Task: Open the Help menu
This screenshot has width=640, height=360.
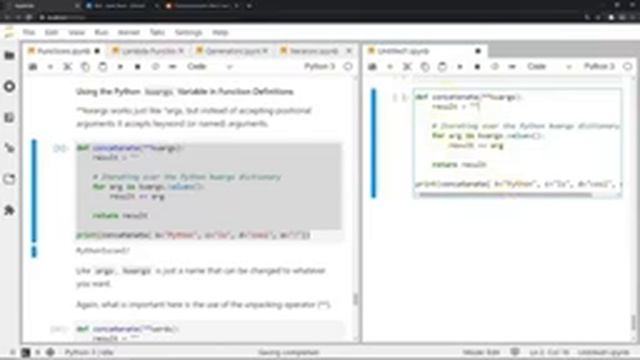Action: pyautogui.click(x=220, y=32)
